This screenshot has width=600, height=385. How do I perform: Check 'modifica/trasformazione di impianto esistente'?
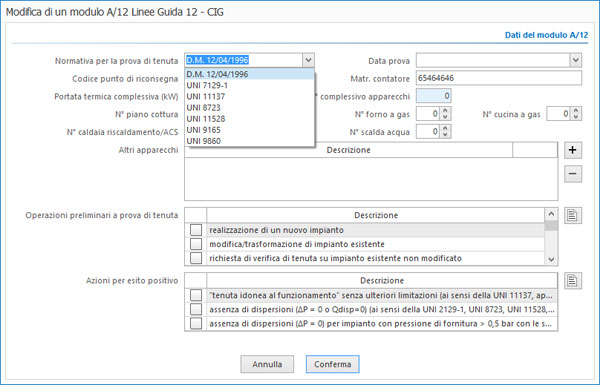tap(196, 244)
